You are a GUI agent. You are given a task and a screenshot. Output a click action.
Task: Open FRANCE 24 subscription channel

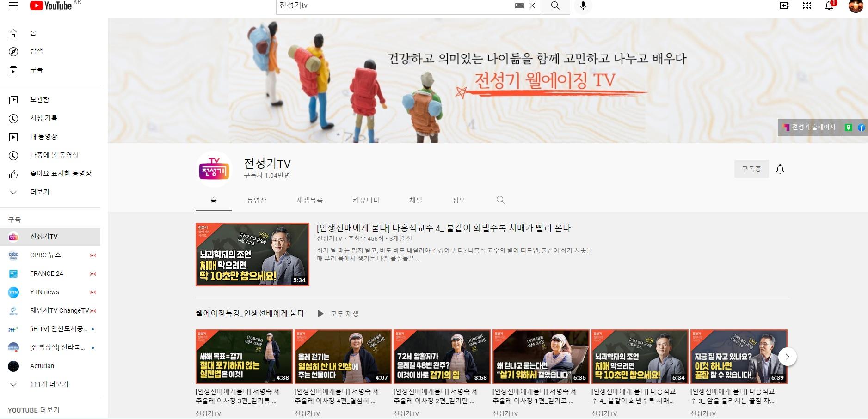pos(50,273)
